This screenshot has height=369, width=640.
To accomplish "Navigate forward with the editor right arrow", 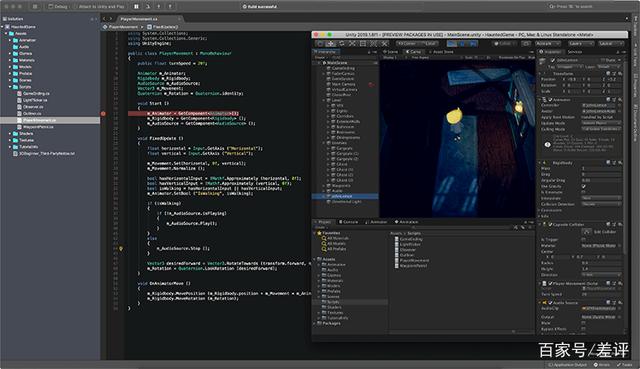I will (111, 19).
